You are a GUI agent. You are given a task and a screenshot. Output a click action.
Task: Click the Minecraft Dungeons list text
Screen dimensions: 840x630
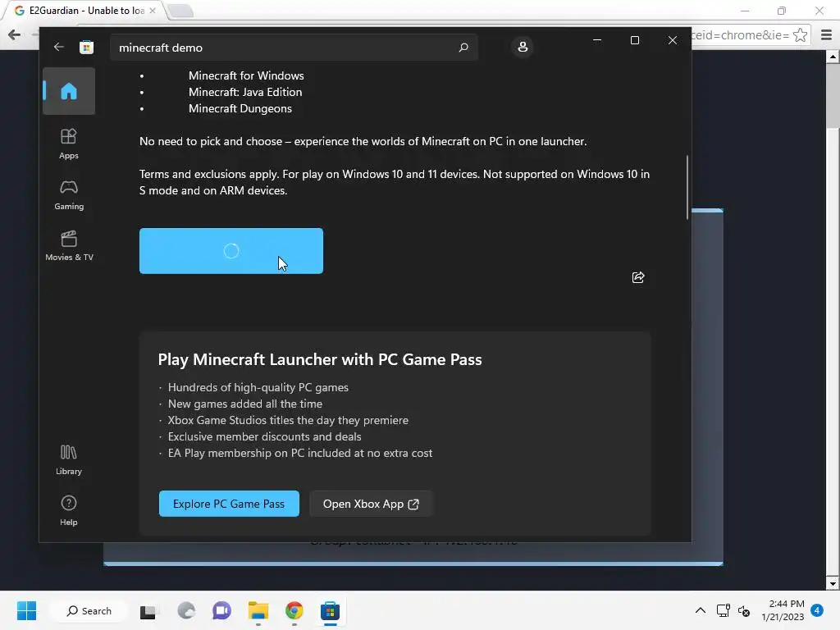(240, 108)
